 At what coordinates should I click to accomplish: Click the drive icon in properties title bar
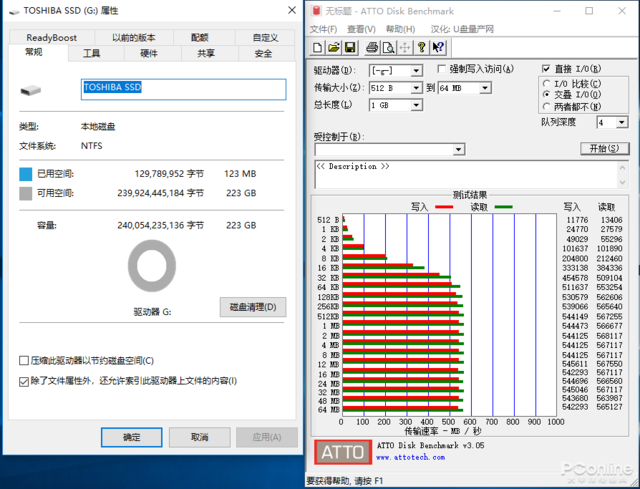point(14,11)
